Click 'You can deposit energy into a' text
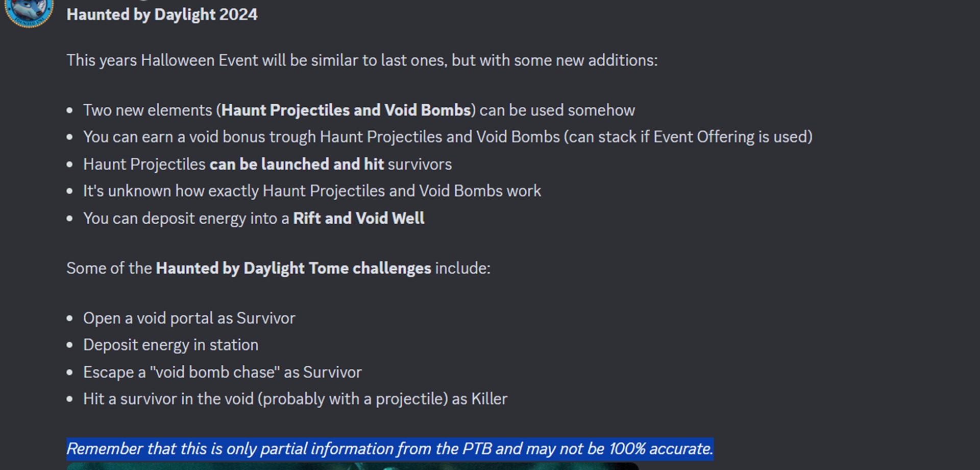Image resolution: width=980 pixels, height=470 pixels. [x=186, y=219]
